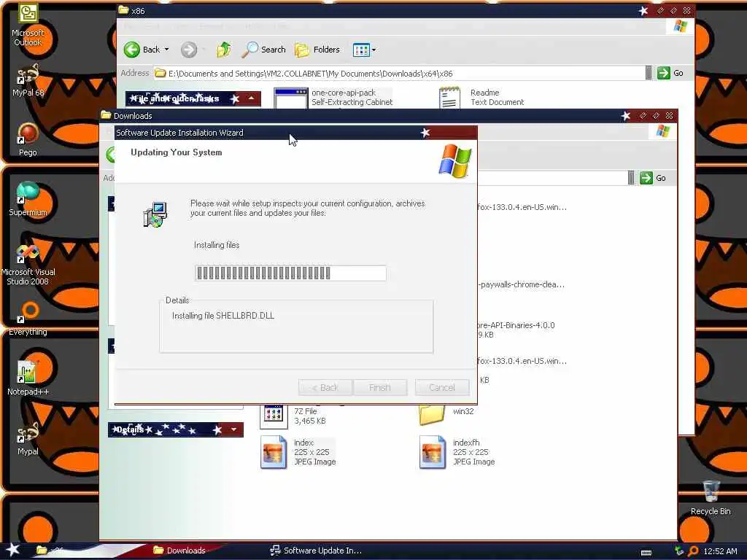Open the Recycle Bin
Image resolution: width=747 pixels, height=560 pixels.
click(x=711, y=497)
